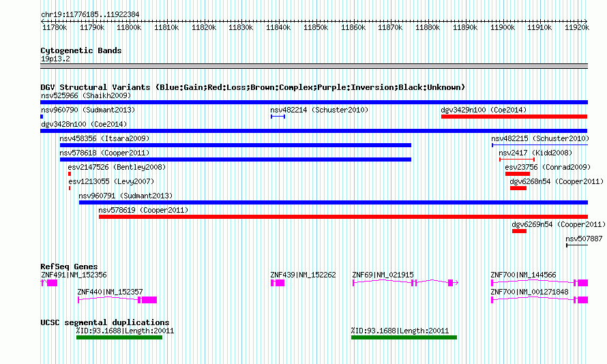Viewport: 607px width, 364px height.
Task: Click the 11920k ruler position label
Action: pyautogui.click(x=577, y=27)
